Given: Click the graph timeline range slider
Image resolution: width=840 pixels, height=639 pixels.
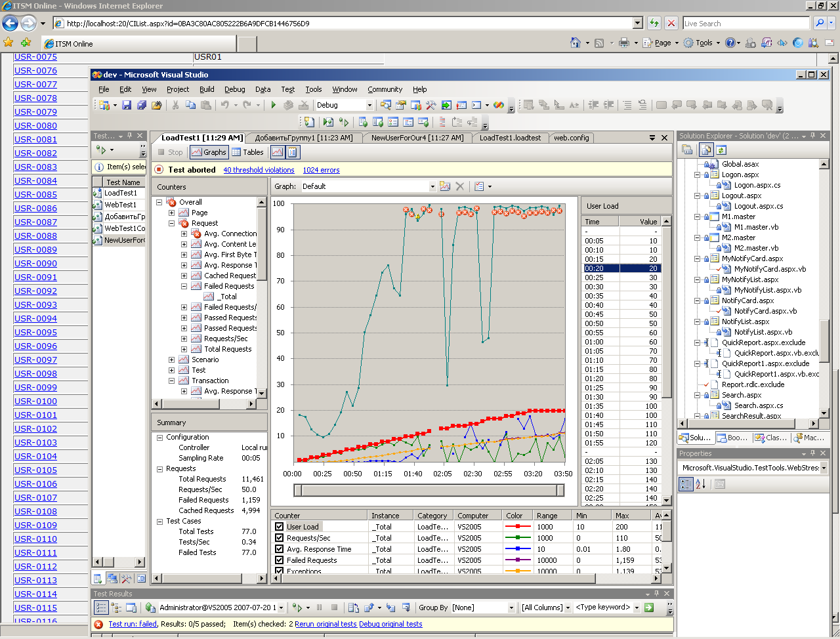Looking at the screenshot, I should click(429, 490).
